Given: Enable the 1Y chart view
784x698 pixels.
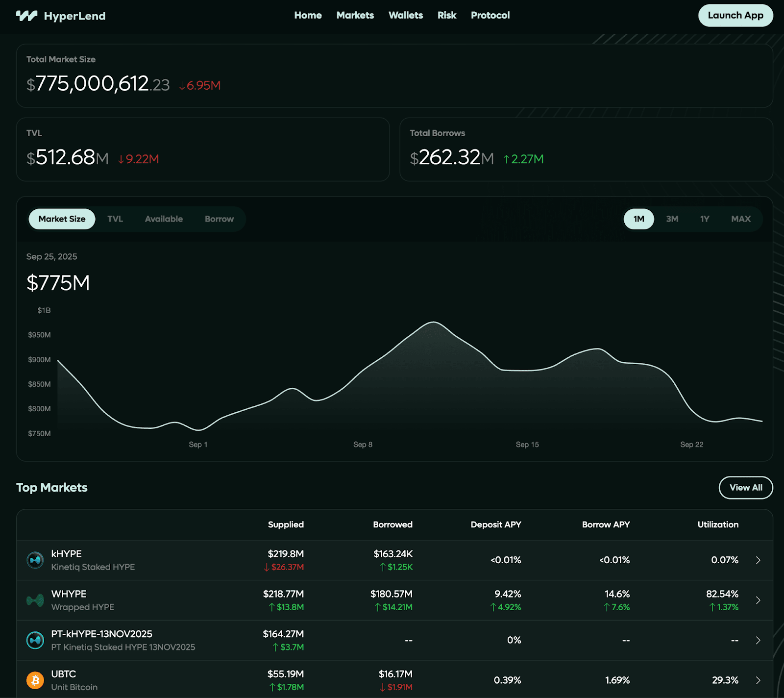Looking at the screenshot, I should point(704,219).
